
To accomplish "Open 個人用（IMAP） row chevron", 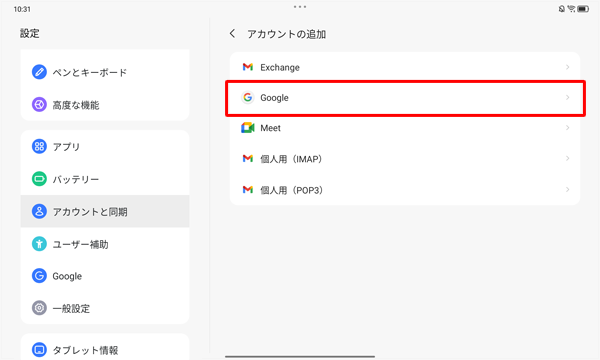I will point(567,158).
